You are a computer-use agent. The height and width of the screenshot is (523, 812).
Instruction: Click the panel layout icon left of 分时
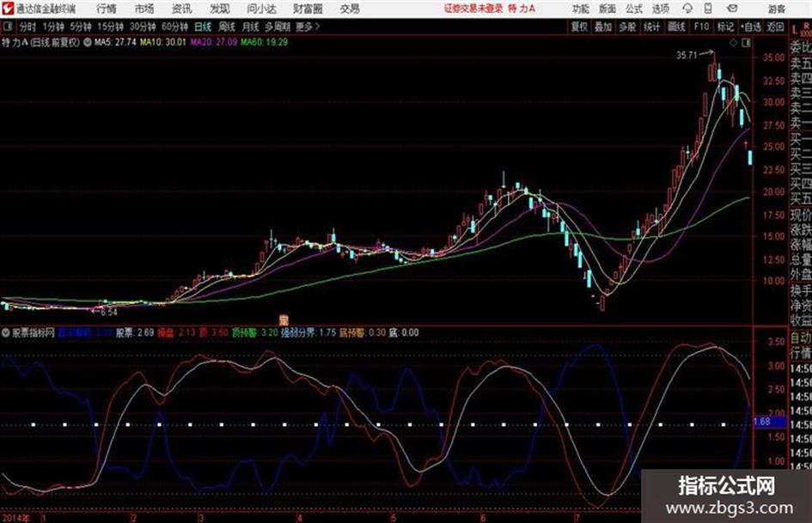pyautogui.click(x=7, y=27)
